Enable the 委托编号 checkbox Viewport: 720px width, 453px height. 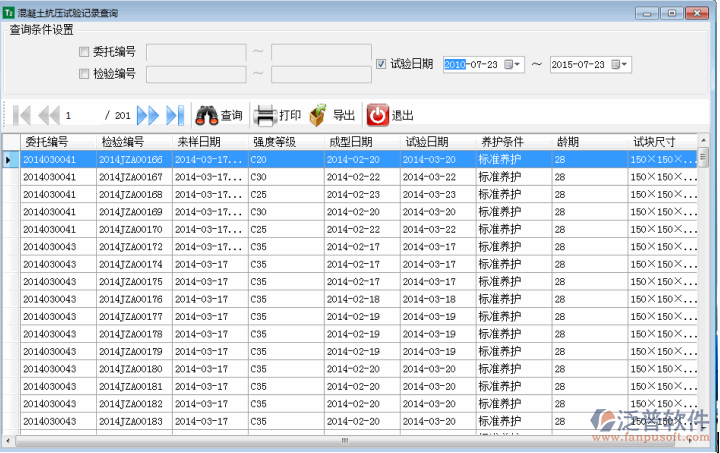pyautogui.click(x=84, y=52)
